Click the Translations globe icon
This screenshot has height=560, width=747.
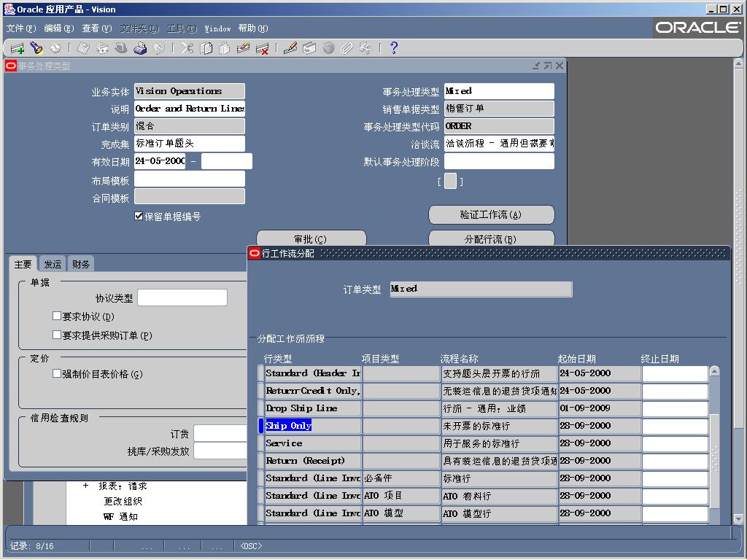[328, 48]
